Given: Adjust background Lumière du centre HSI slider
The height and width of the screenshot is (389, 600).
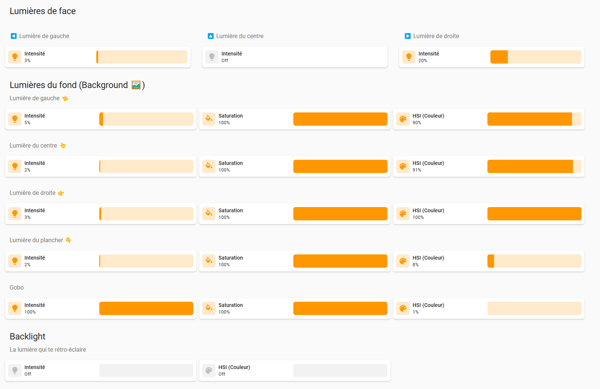Looking at the screenshot, I should 534,166.
